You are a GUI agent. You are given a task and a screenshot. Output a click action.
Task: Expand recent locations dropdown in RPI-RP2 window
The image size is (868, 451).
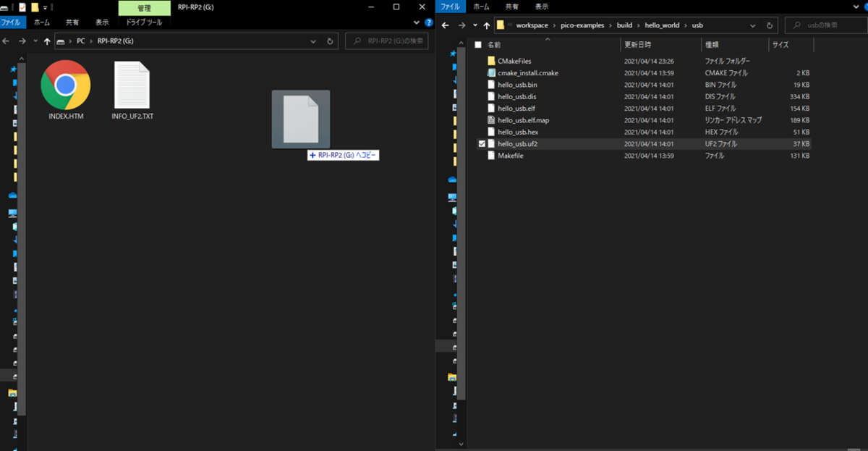pyautogui.click(x=35, y=41)
